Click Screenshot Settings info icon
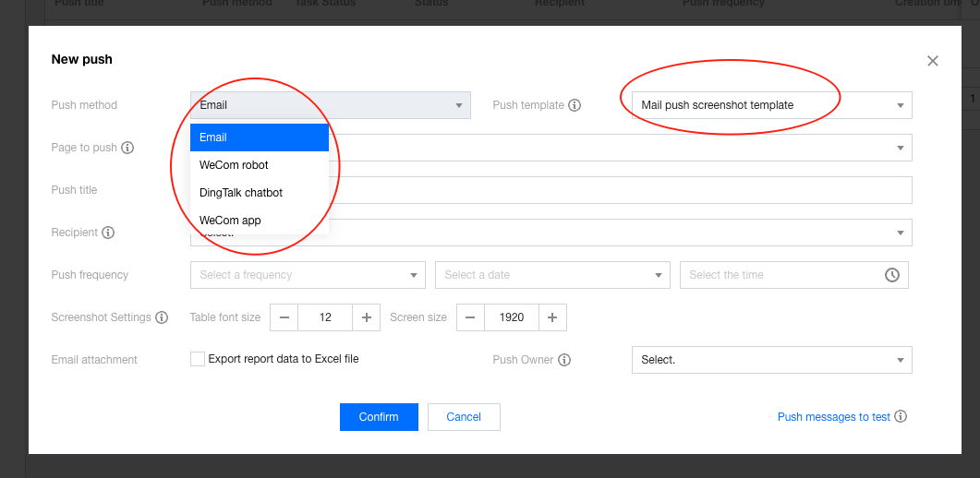 point(162,317)
